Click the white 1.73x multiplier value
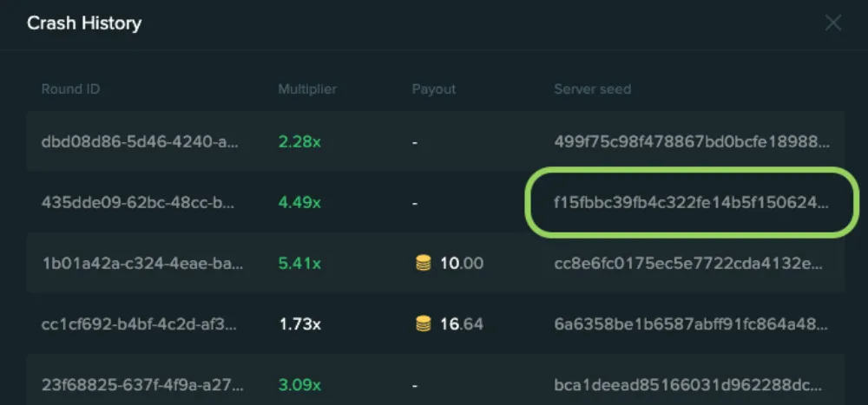Screen dimensions: 868x405 click(x=299, y=323)
